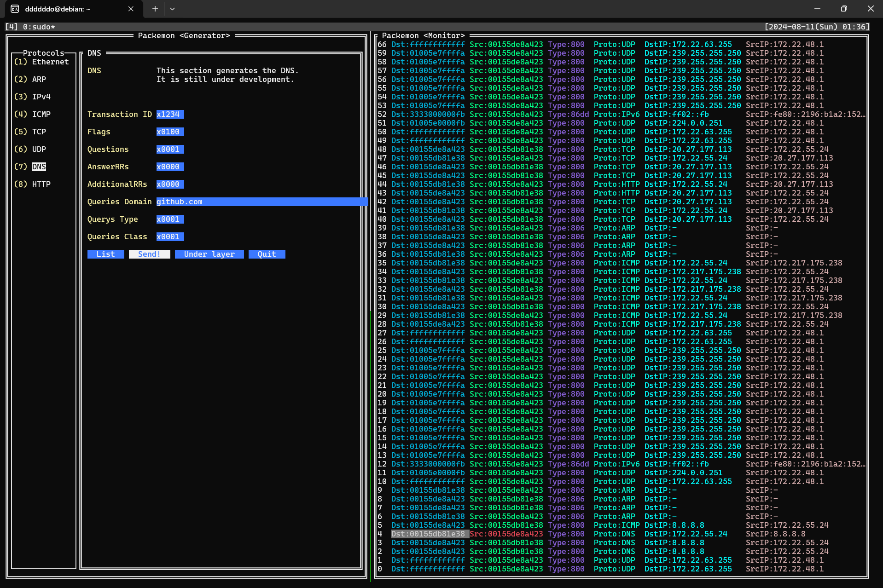Click the DNS description text under development
The image size is (883, 588).
[228, 75]
